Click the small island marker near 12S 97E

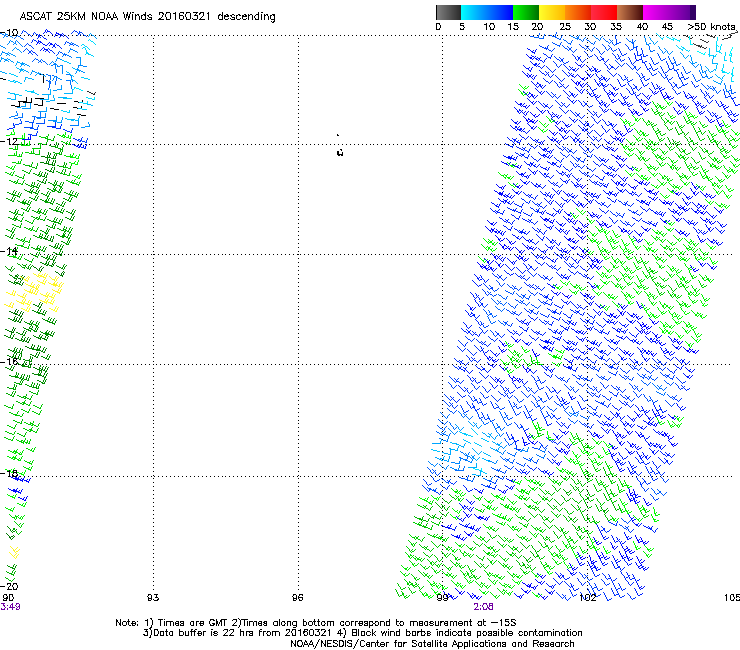[x=340, y=152]
